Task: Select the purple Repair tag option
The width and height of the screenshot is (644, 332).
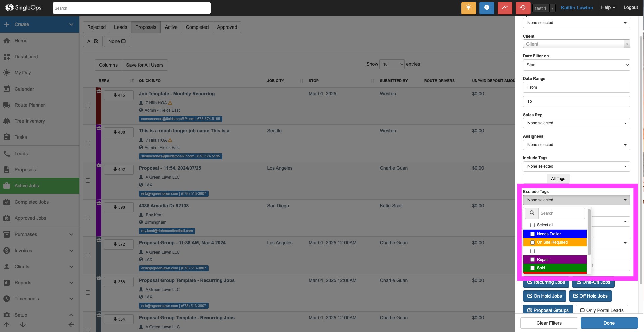Action: (x=555, y=260)
